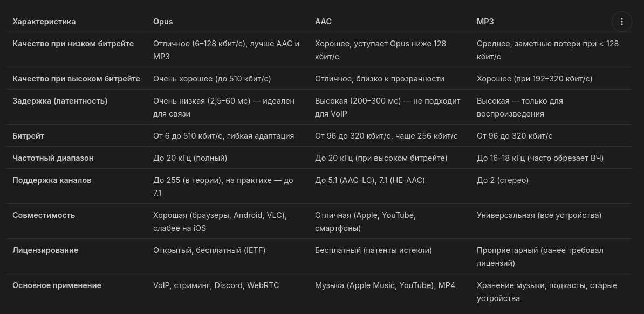Select the cell 'До 2 (стерео)'
The width and height of the screenshot is (644, 314).
pyautogui.click(x=503, y=180)
